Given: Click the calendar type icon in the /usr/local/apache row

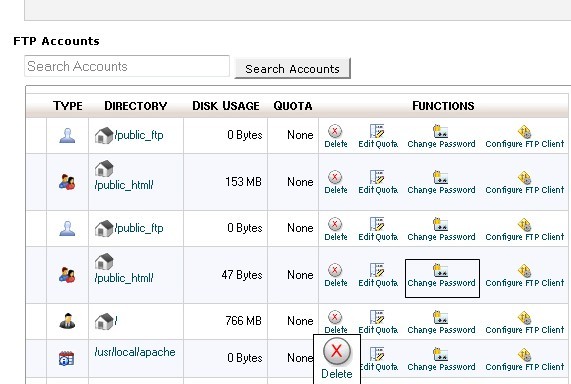Looking at the screenshot, I should point(66,358).
